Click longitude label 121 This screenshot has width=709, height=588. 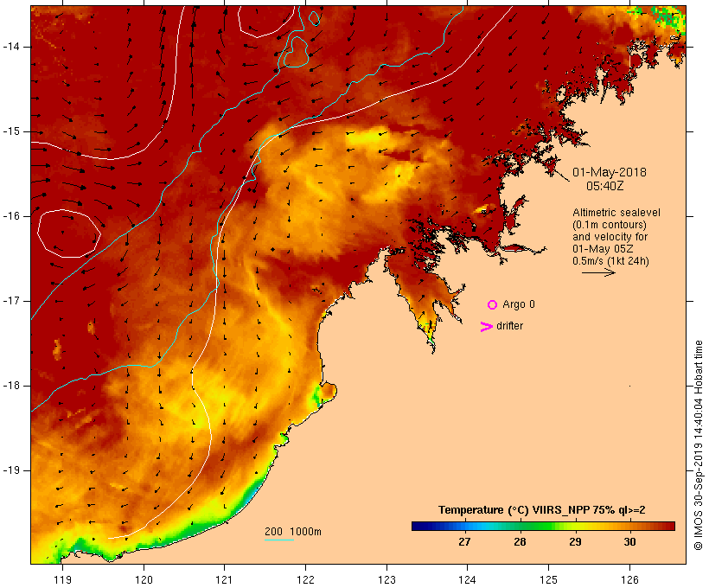[224, 579]
